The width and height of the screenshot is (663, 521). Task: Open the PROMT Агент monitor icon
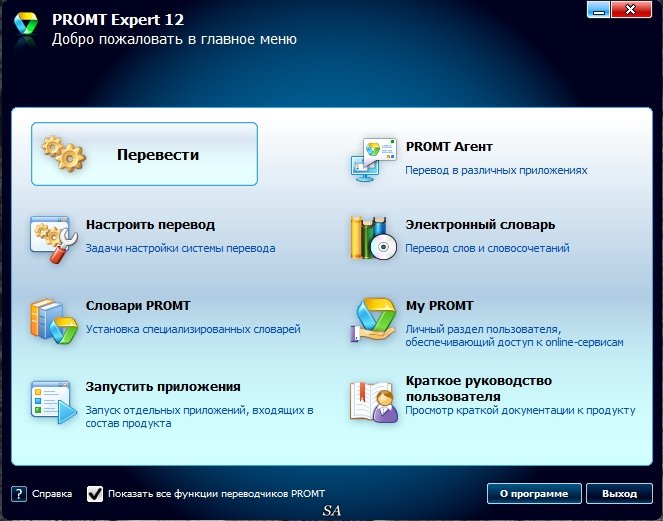373,160
